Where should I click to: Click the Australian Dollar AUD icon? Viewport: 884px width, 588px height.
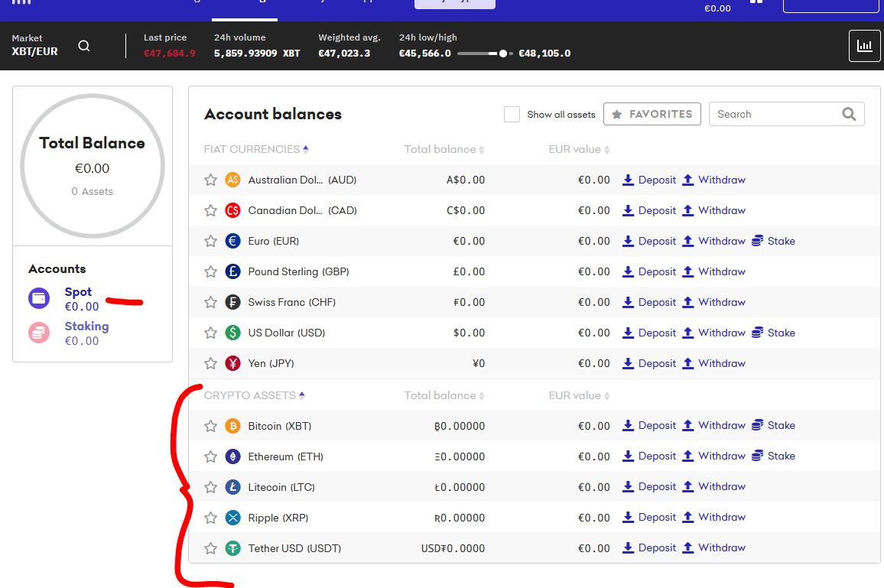(x=232, y=180)
